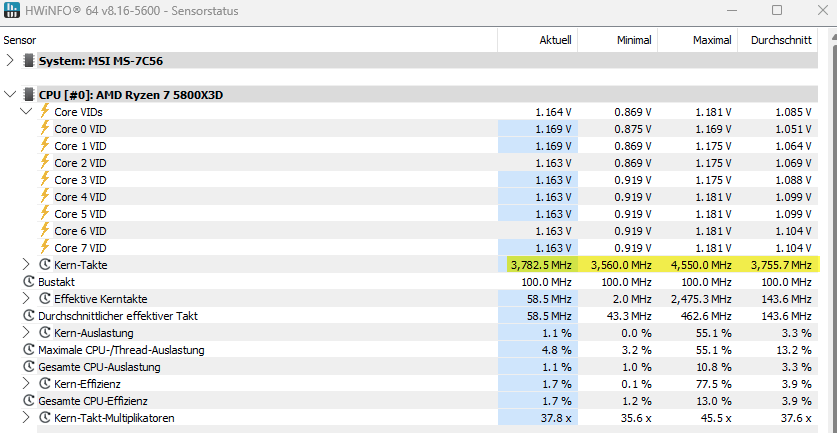Expand the Kern-Takt-Multiplikatoren group
This screenshot has height=433, width=837.
(26, 418)
